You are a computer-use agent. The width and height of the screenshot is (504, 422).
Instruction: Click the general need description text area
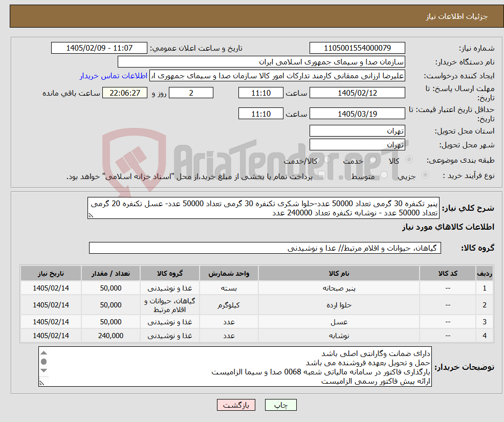[x=263, y=208]
